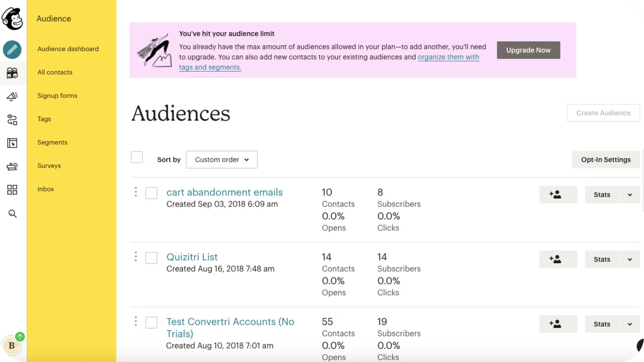This screenshot has width=644, height=362.
Task: Click the Create Audience button
Action: [603, 113]
